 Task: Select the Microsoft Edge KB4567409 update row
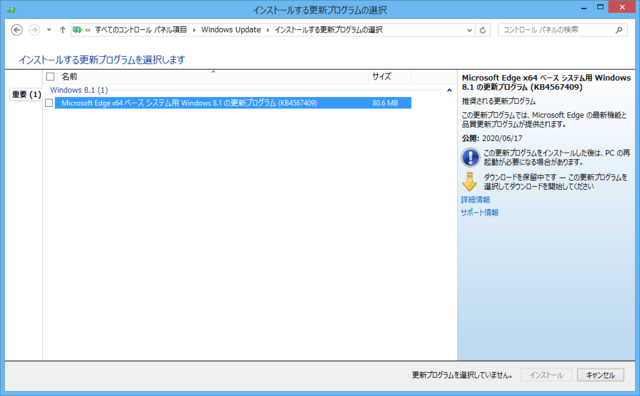pyautogui.click(x=233, y=103)
